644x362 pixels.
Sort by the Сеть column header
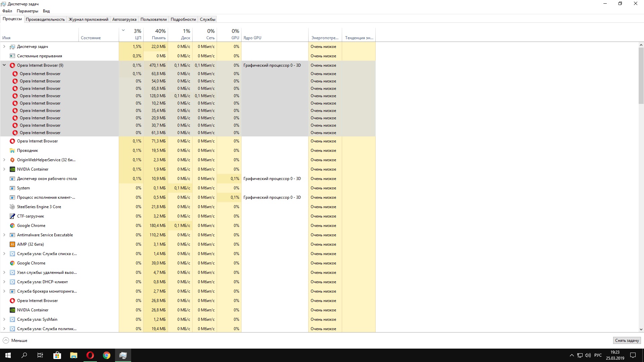point(205,35)
